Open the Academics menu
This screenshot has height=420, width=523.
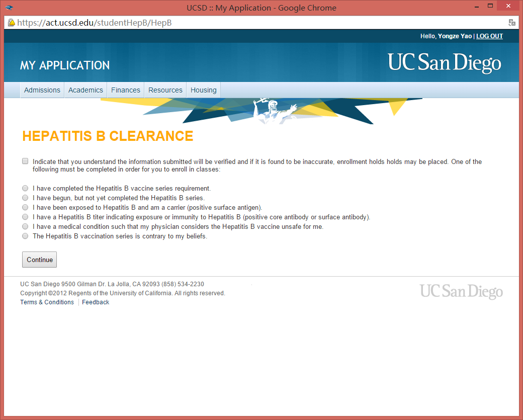point(85,90)
